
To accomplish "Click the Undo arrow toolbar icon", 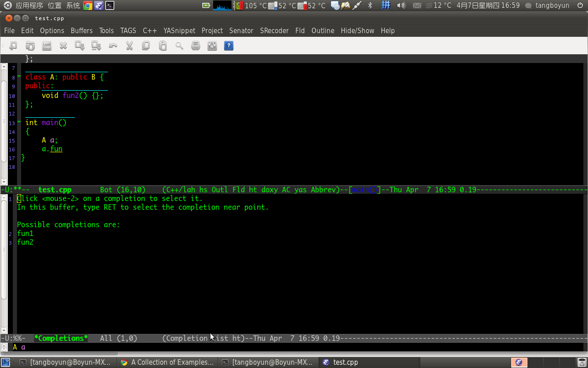I will pos(113,46).
